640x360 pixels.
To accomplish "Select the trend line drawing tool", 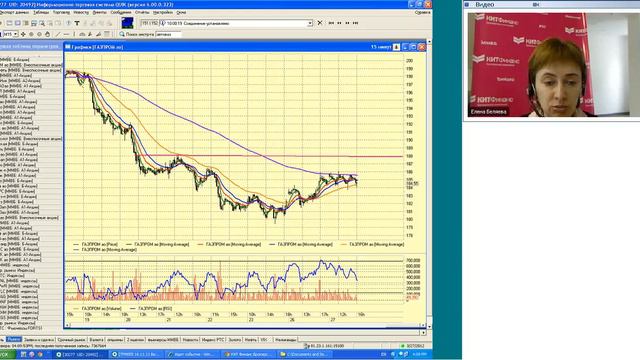I will click(x=58, y=34).
